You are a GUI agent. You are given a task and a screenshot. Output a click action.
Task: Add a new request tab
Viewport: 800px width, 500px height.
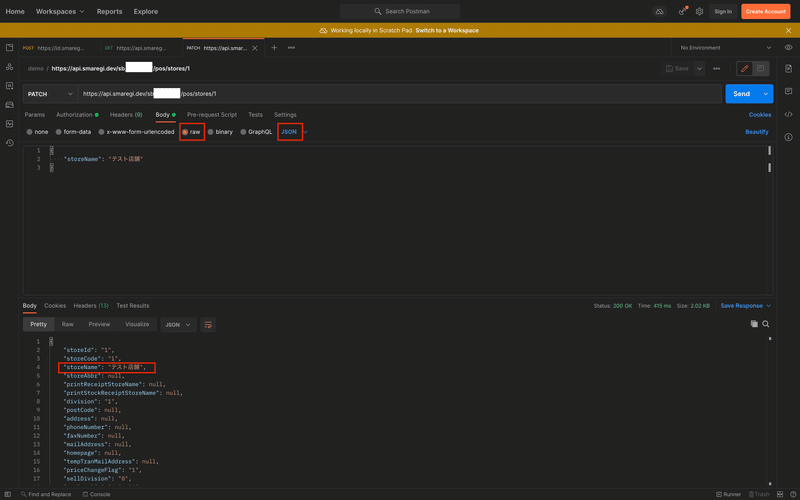click(274, 47)
